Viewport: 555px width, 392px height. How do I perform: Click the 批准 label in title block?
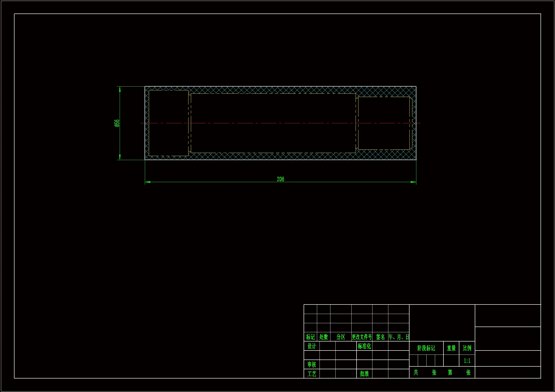(x=364, y=374)
